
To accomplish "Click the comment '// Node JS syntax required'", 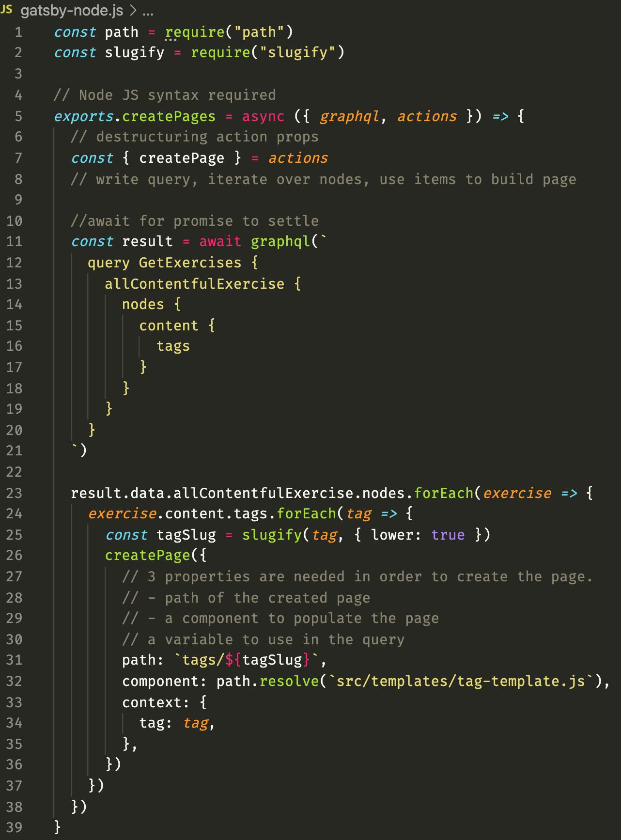I will pyautogui.click(x=165, y=95).
